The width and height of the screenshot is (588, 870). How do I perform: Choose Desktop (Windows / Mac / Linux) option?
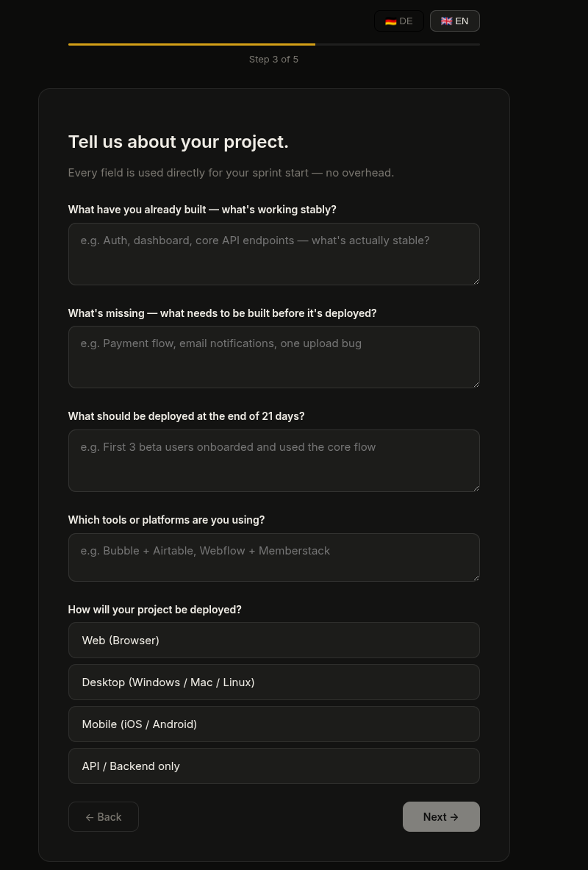273,682
